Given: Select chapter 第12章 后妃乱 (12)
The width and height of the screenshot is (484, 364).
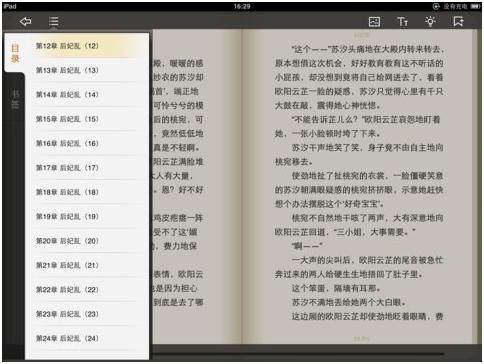Looking at the screenshot, I should tap(87, 46).
